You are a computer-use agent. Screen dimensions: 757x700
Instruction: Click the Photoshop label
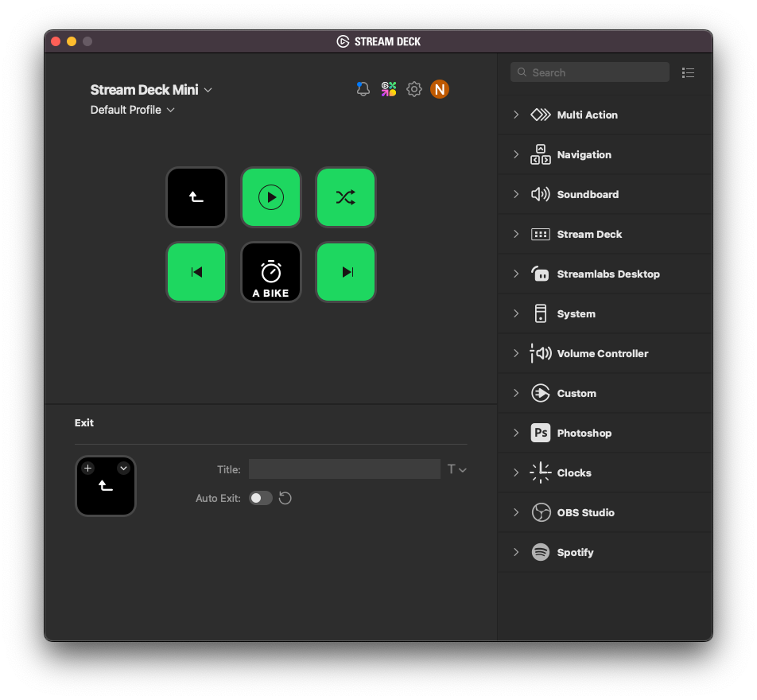pos(584,433)
